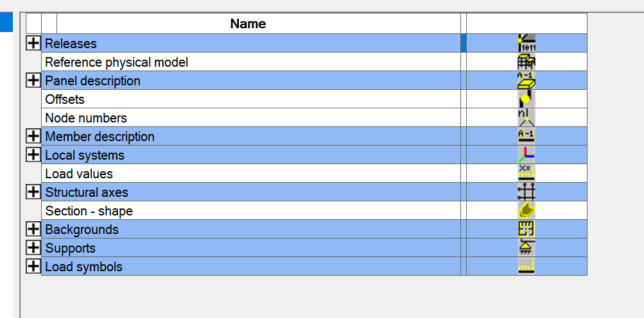Select the Load values row
This screenshot has height=318, width=644.
click(79, 174)
